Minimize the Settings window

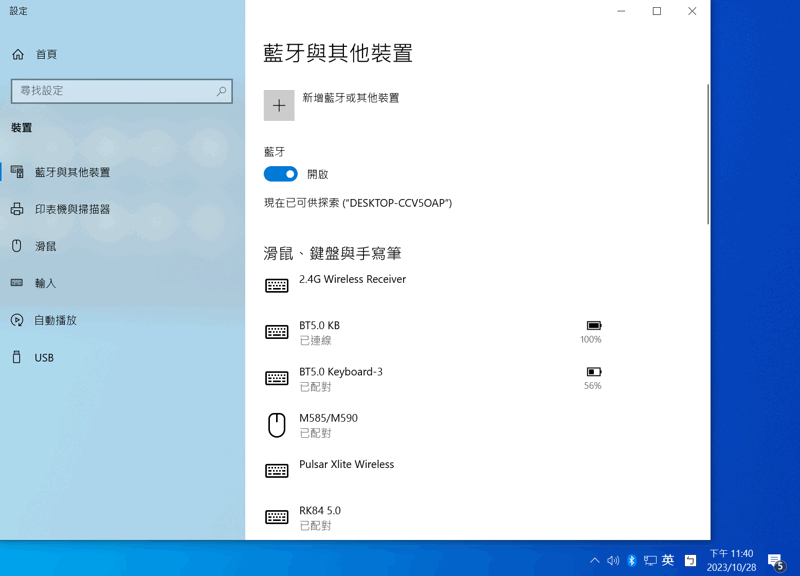(x=621, y=11)
